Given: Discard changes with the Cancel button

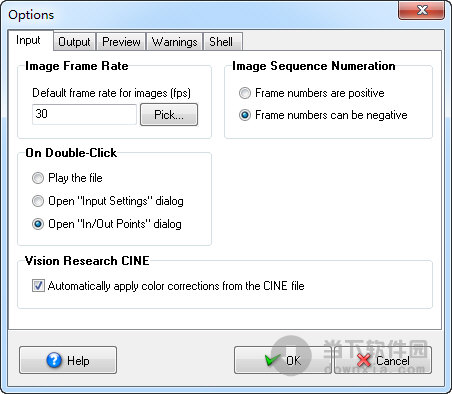Looking at the screenshot, I should 383,360.
